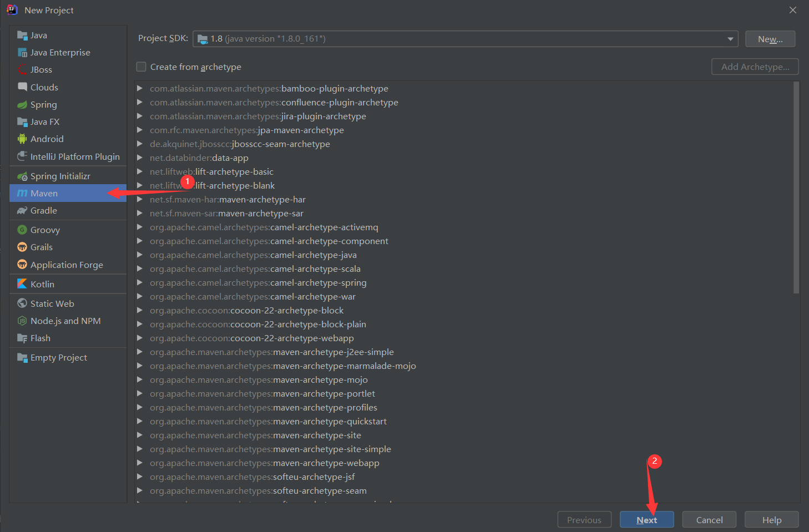The width and height of the screenshot is (809, 532).
Task: Click the Spring leaf icon
Action: pos(22,104)
